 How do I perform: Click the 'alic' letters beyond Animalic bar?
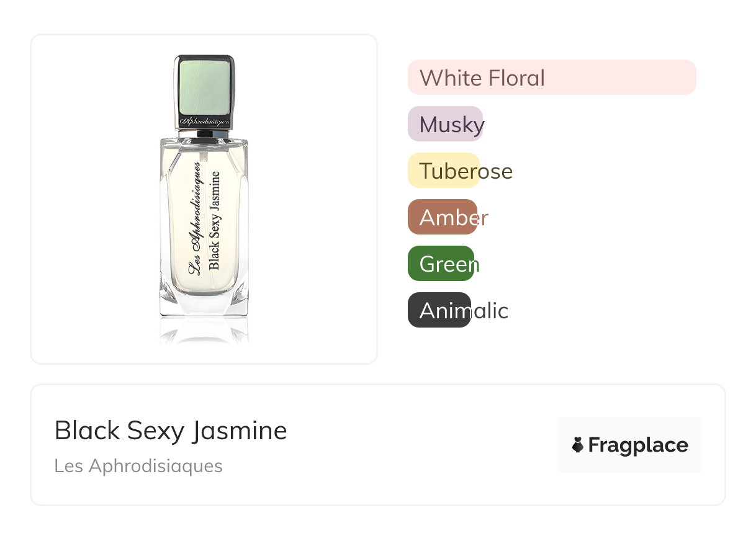pyautogui.click(x=490, y=311)
